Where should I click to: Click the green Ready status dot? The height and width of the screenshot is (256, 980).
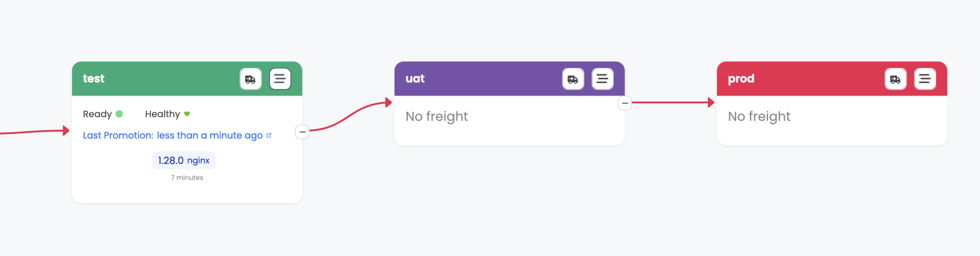pyautogui.click(x=119, y=114)
